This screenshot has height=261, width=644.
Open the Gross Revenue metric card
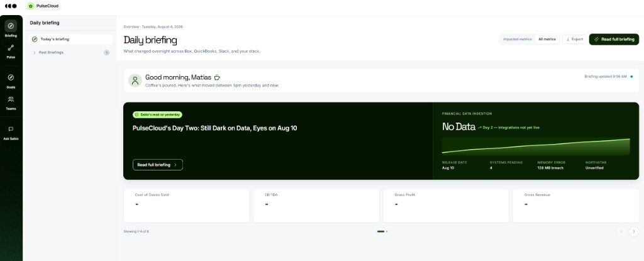pyautogui.click(x=576, y=206)
